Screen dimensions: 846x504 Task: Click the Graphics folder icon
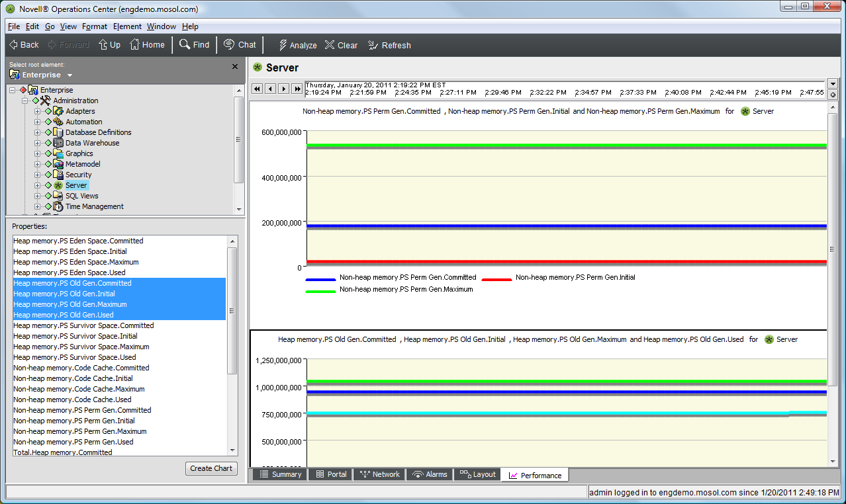click(58, 153)
